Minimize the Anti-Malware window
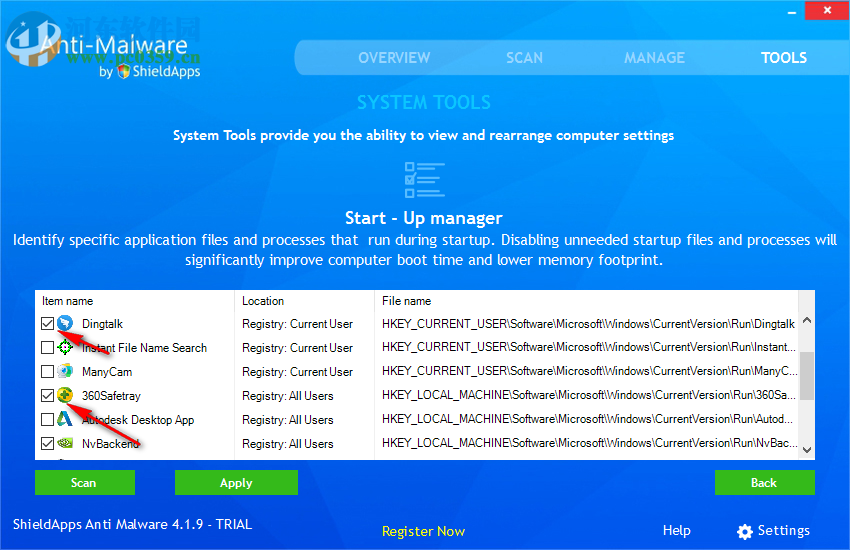 (792, 11)
